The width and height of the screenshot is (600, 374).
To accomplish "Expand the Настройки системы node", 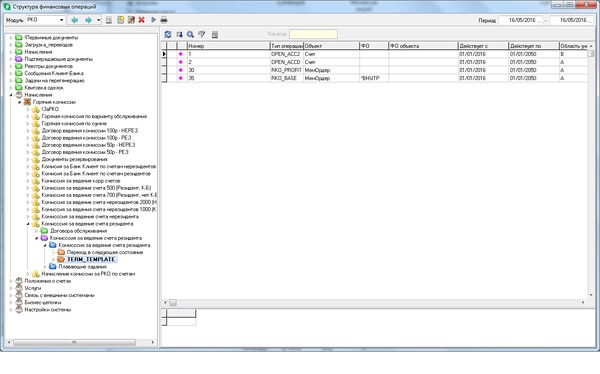I will click(11, 310).
